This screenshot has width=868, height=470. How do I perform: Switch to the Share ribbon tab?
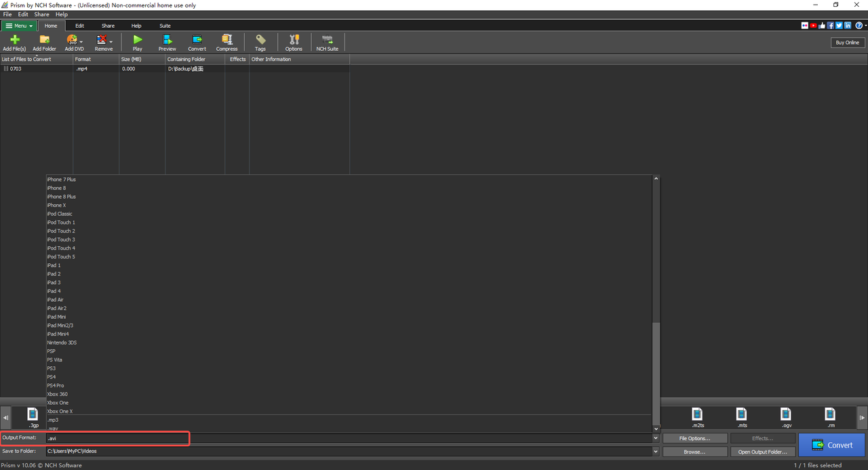108,26
